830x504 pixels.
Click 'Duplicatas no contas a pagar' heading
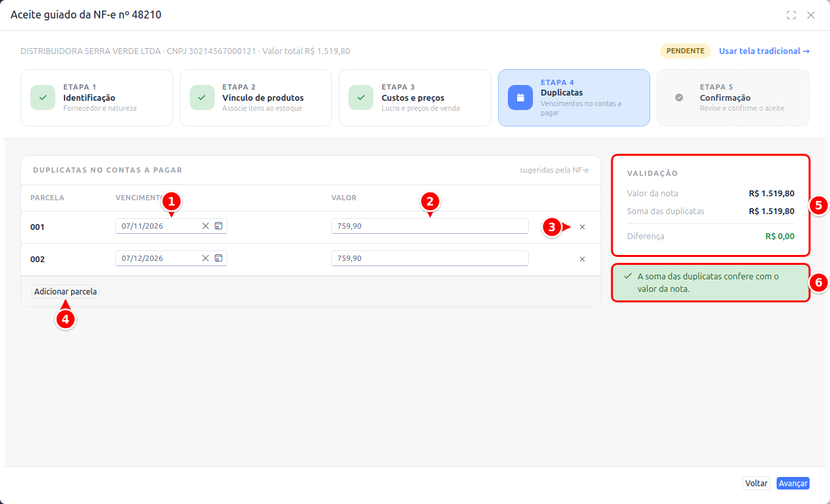(107, 170)
